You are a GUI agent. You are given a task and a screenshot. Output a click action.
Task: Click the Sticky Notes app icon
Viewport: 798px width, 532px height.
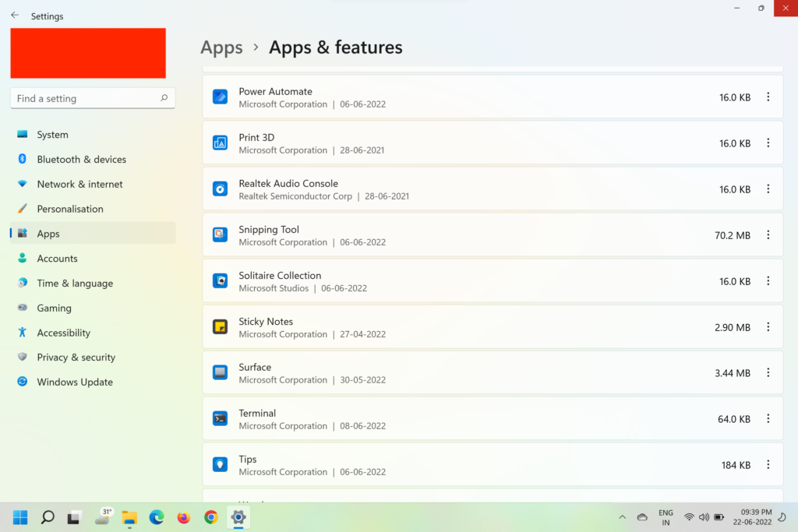coord(221,327)
